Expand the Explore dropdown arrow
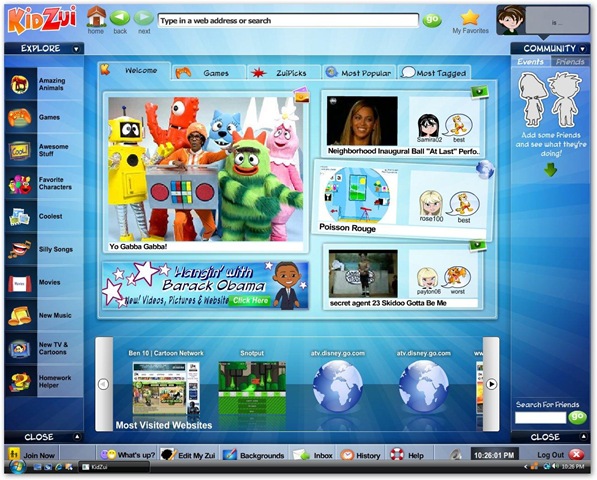The height and width of the screenshot is (480, 597). [x=76, y=49]
